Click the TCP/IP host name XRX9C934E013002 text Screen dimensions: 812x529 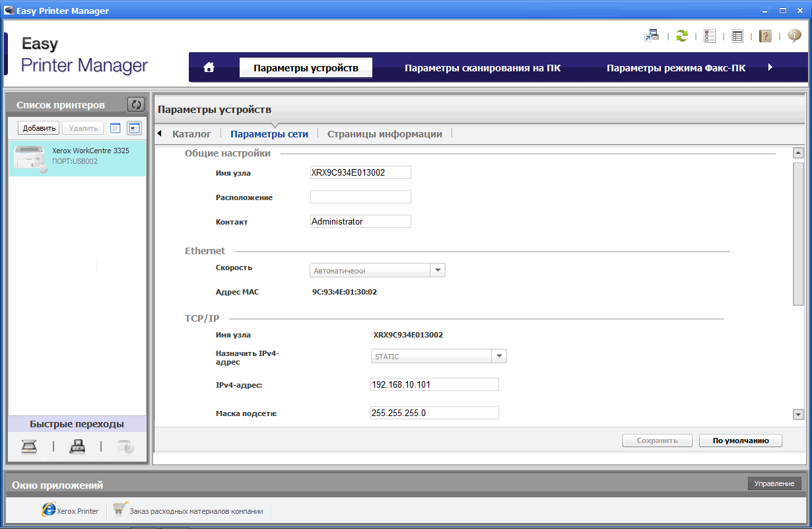[408, 335]
